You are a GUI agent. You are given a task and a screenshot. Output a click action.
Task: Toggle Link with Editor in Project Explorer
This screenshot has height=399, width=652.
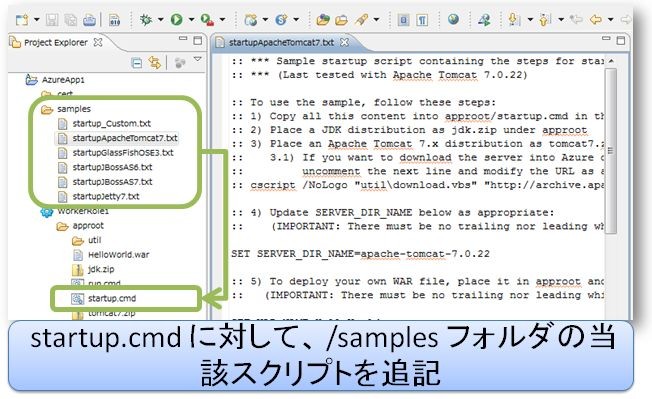pos(155,63)
